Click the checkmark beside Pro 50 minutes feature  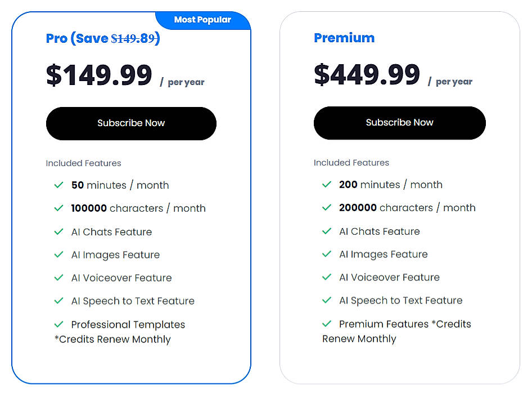pyautogui.click(x=58, y=185)
